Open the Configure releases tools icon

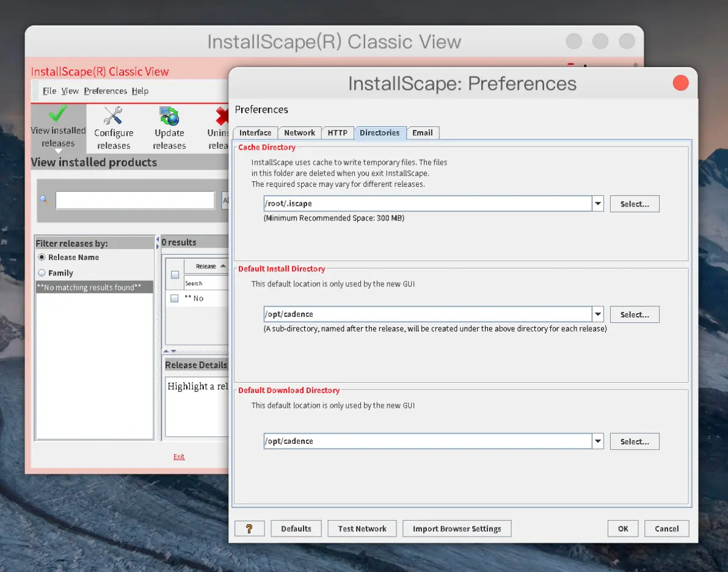(113, 115)
